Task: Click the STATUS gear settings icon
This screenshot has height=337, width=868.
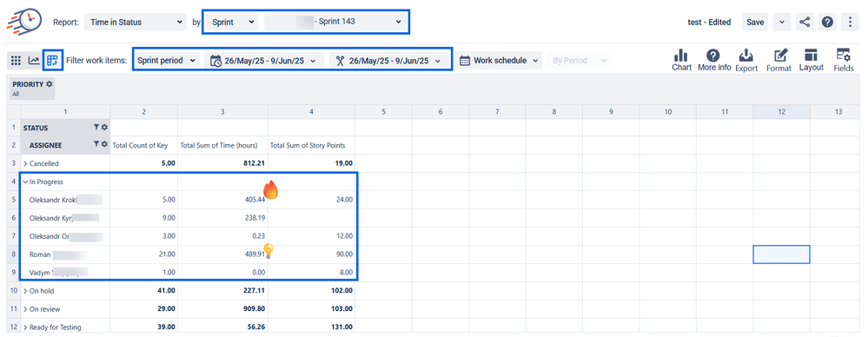Action: coord(104,128)
